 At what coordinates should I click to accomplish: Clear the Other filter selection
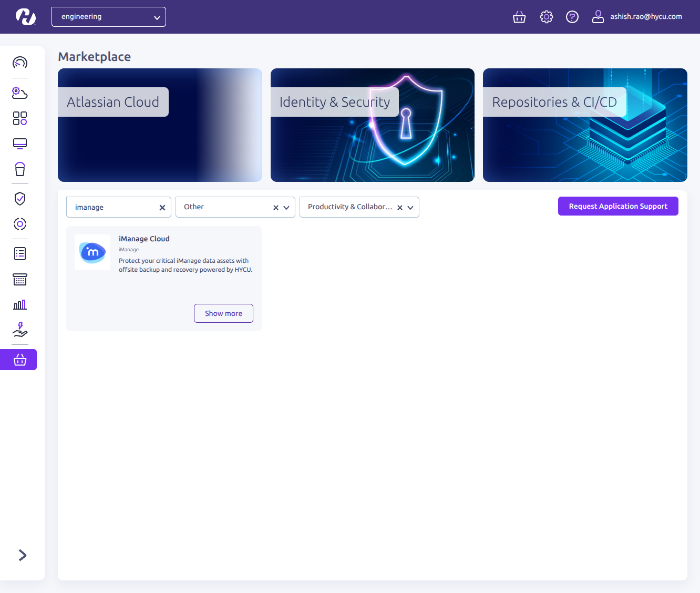[276, 208]
